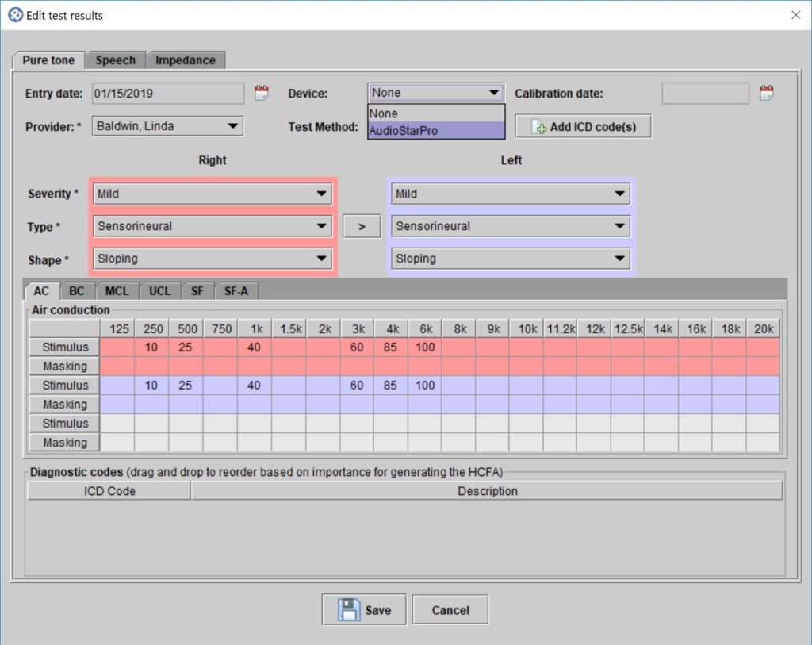This screenshot has width=812, height=645.
Task: Open the left Shape dropdown
Action: 618,258
